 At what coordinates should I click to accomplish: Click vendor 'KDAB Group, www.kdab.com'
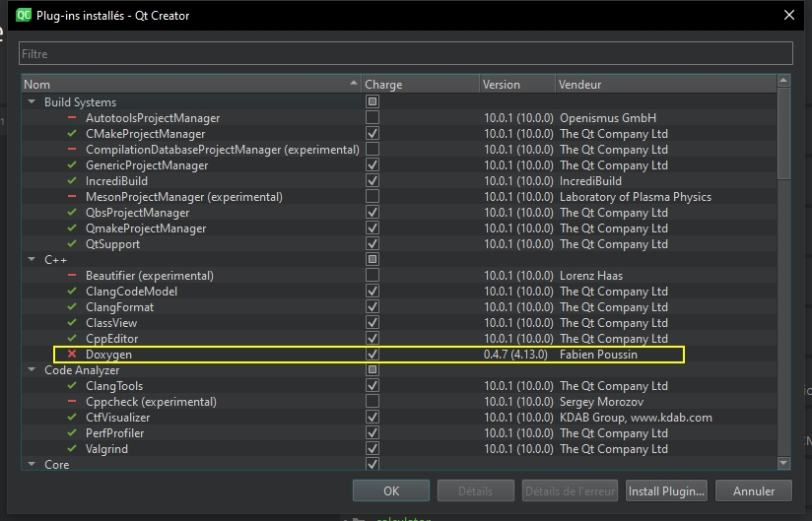[636, 418]
